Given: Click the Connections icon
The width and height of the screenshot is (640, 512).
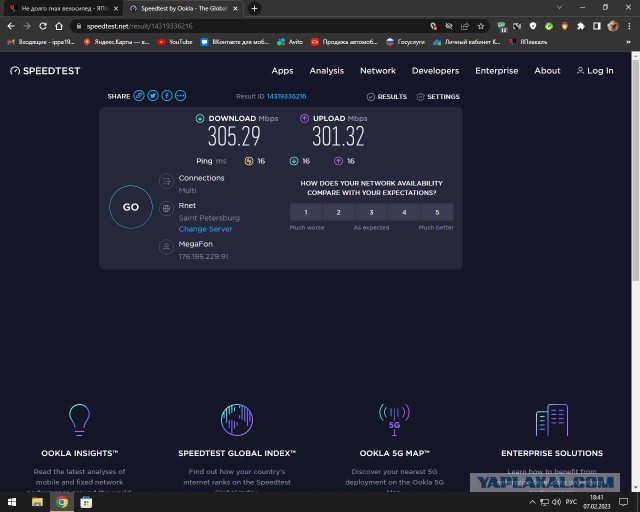Looking at the screenshot, I should coord(166,181).
